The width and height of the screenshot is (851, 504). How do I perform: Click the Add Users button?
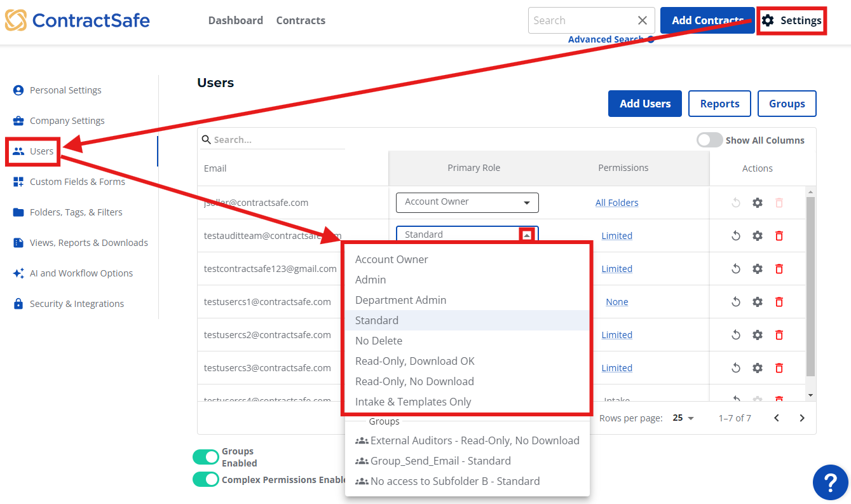point(644,103)
